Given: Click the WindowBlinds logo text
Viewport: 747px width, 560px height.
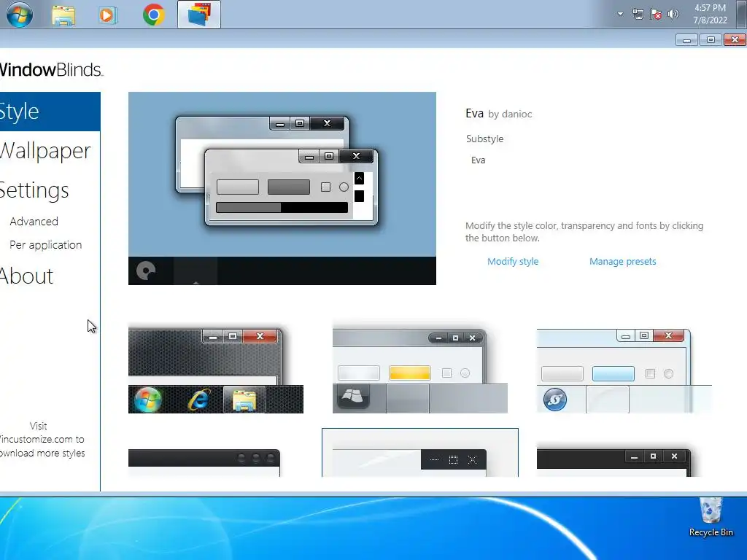Looking at the screenshot, I should (x=51, y=70).
